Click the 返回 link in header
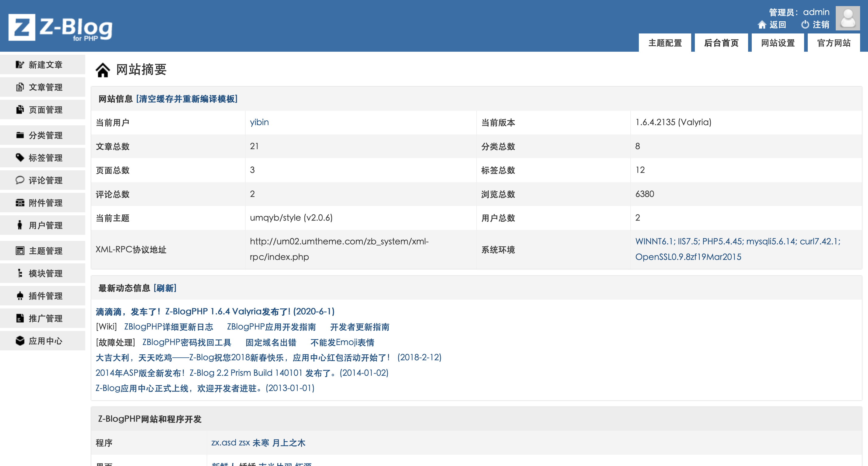 click(778, 25)
